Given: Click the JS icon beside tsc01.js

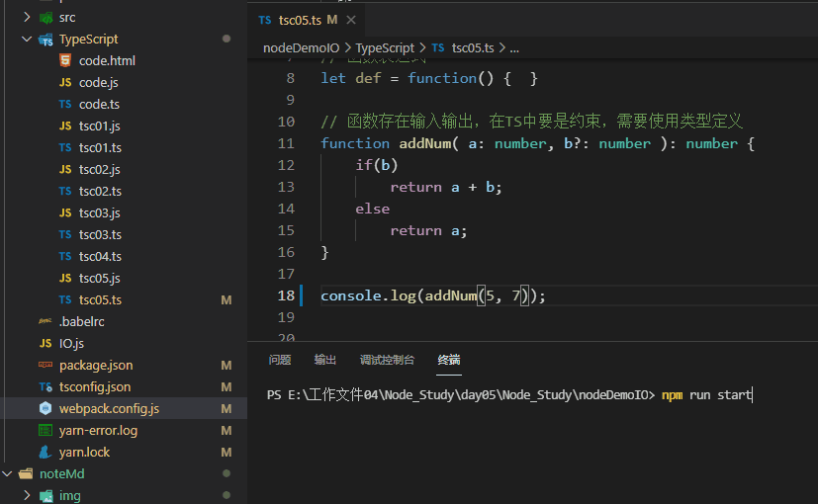Looking at the screenshot, I should pos(65,126).
